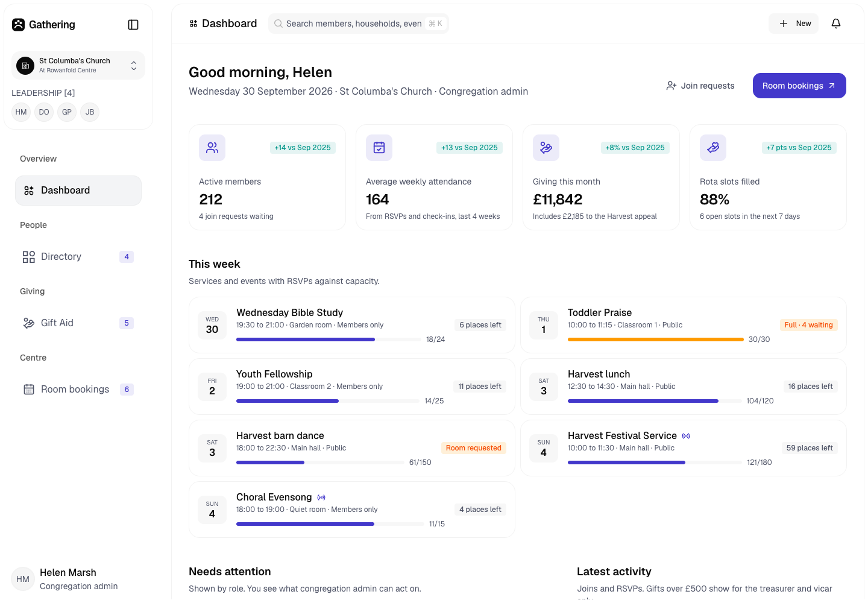Click the Average weekly attendance calendar icon
This screenshot has width=868, height=603.
pyautogui.click(x=379, y=148)
